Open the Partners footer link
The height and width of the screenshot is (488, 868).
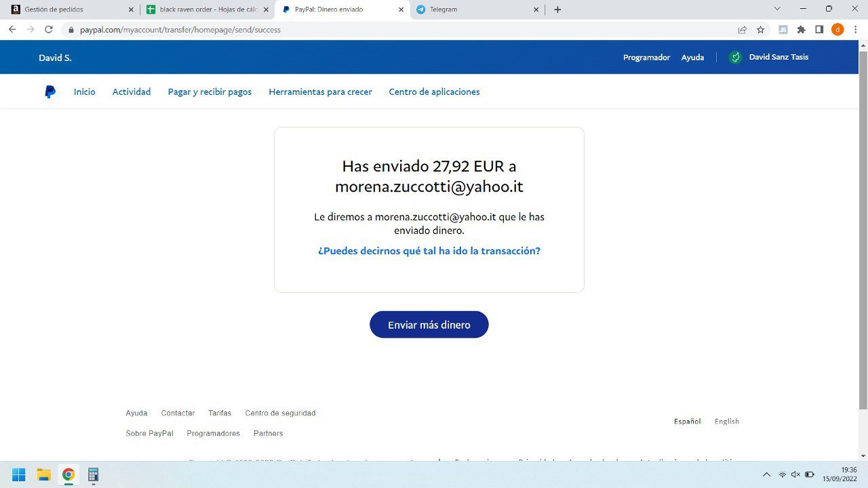point(269,433)
